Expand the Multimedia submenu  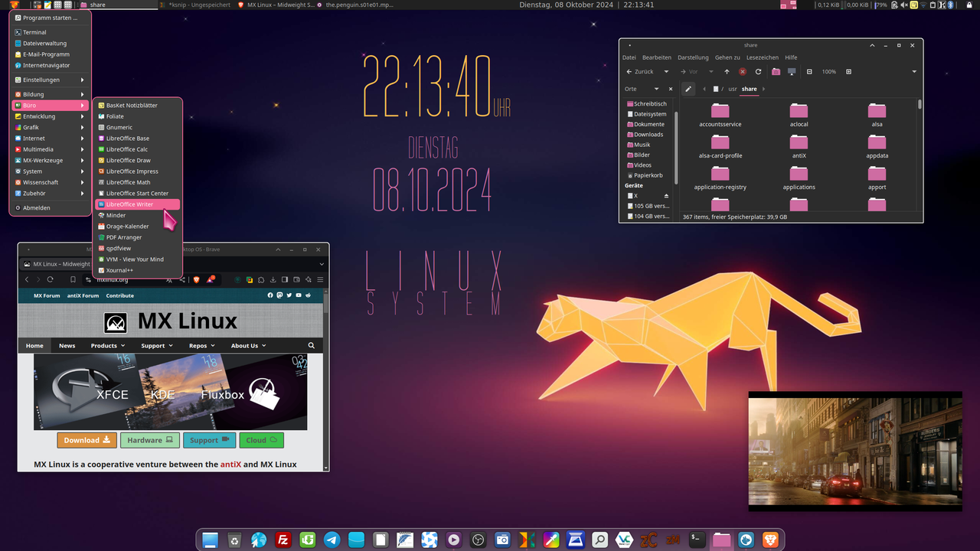pyautogui.click(x=50, y=149)
